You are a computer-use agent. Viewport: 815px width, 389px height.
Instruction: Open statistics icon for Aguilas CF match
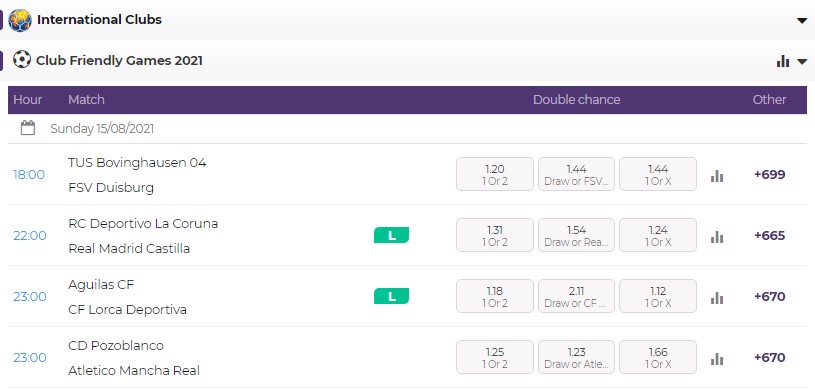click(717, 297)
